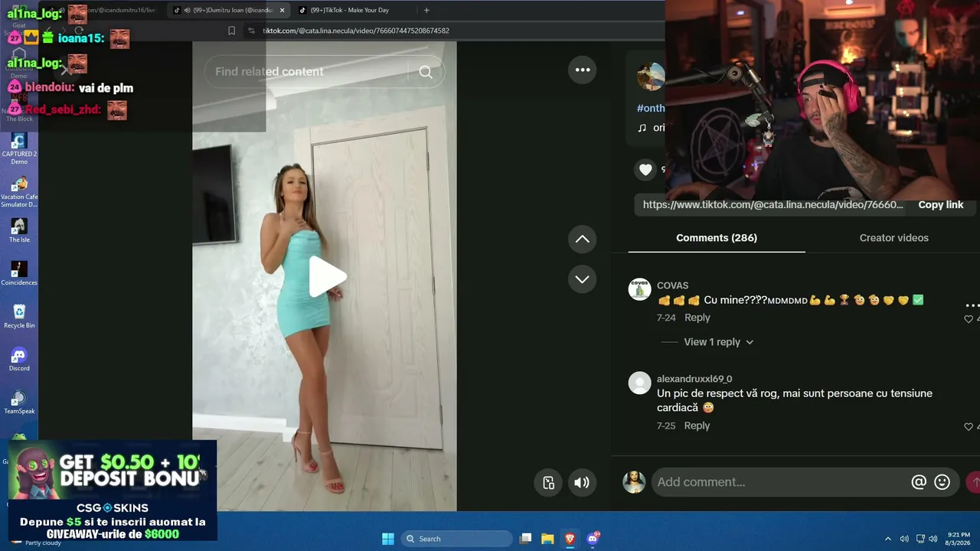
Task: Click the site settings icon beside the URL
Action: click(x=251, y=31)
